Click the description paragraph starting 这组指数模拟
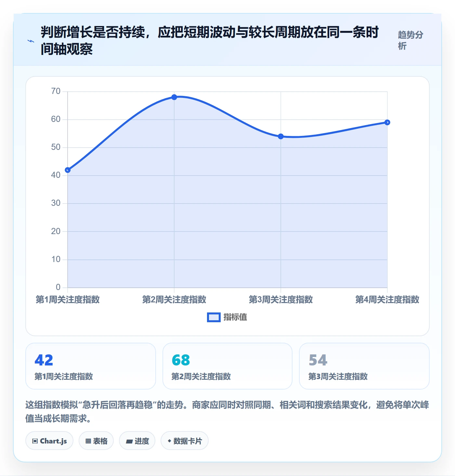This screenshot has height=476, width=455. click(227, 412)
